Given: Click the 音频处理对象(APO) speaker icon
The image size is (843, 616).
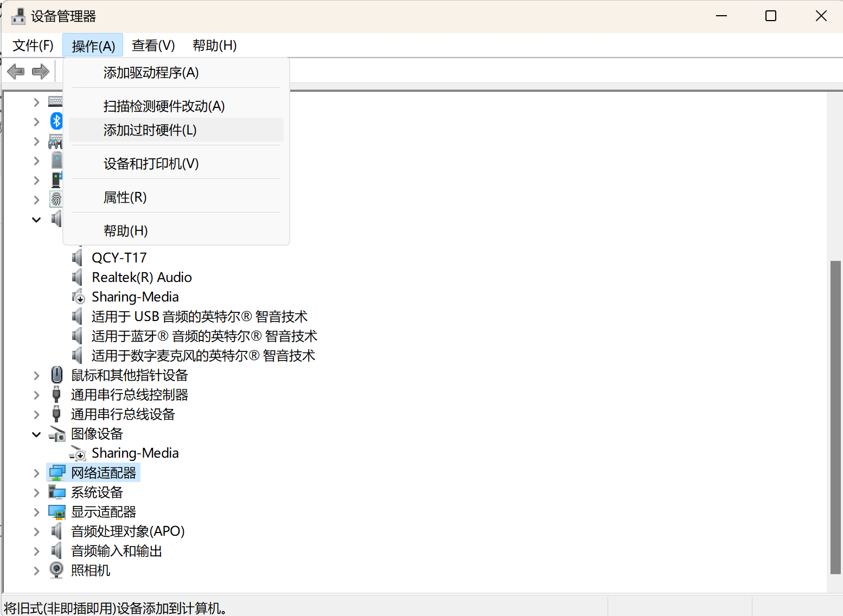Looking at the screenshot, I should (57, 531).
